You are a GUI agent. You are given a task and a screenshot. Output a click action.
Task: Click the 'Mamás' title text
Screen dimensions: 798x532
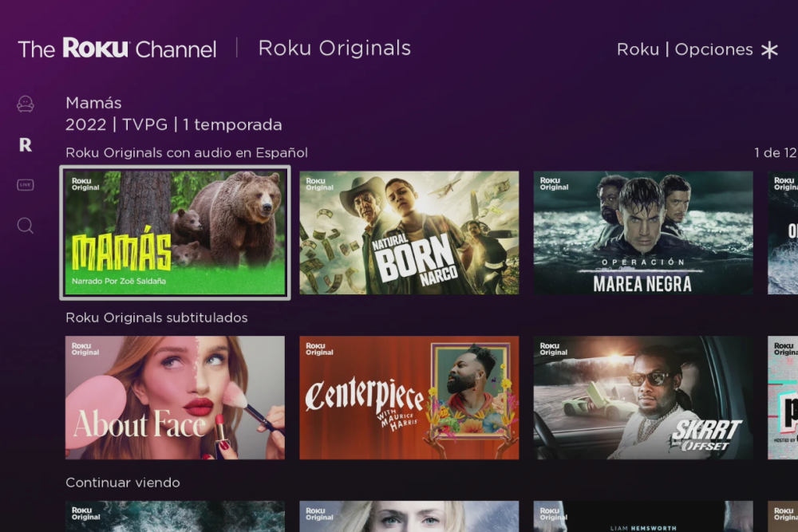click(93, 103)
